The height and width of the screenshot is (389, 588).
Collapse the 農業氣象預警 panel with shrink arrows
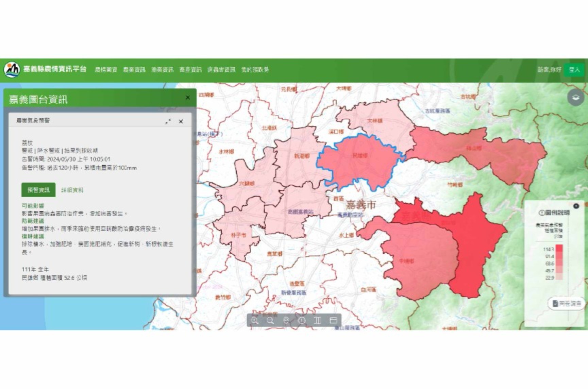coord(168,121)
